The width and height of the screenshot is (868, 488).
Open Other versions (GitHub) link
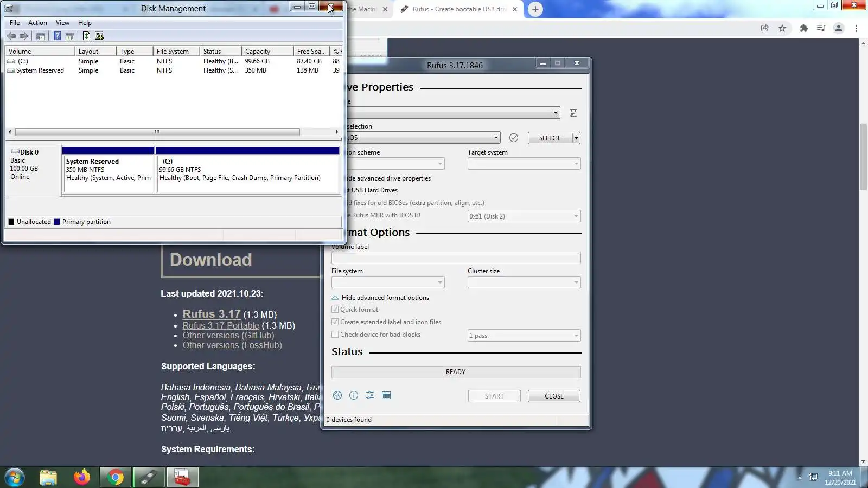point(228,335)
